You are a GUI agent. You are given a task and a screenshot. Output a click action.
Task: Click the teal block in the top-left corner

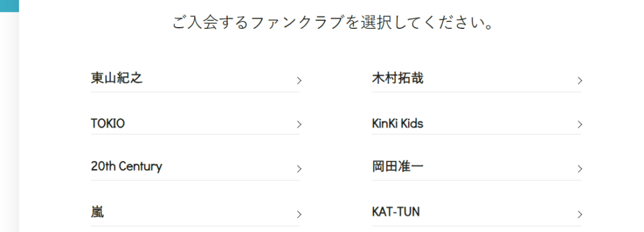tap(9, 6)
